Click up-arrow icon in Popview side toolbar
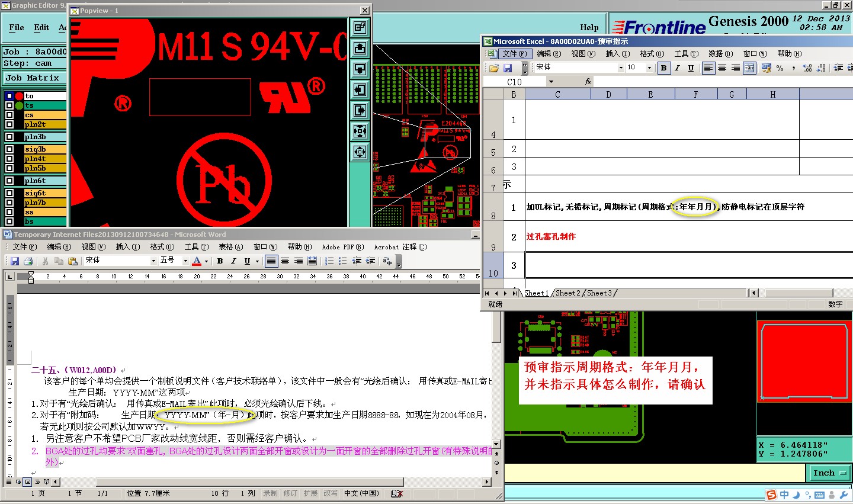 (360, 48)
